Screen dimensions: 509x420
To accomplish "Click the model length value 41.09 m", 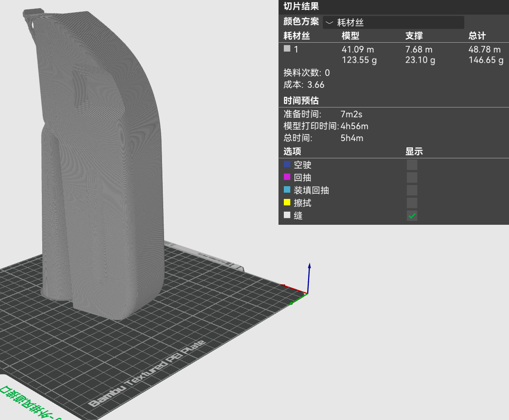I will coord(358,49).
